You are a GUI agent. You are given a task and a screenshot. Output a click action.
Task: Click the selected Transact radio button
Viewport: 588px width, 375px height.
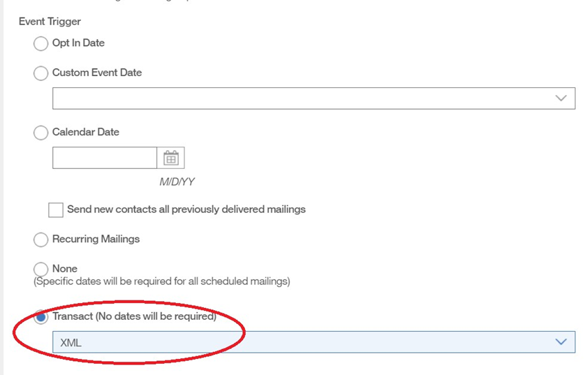coord(41,316)
